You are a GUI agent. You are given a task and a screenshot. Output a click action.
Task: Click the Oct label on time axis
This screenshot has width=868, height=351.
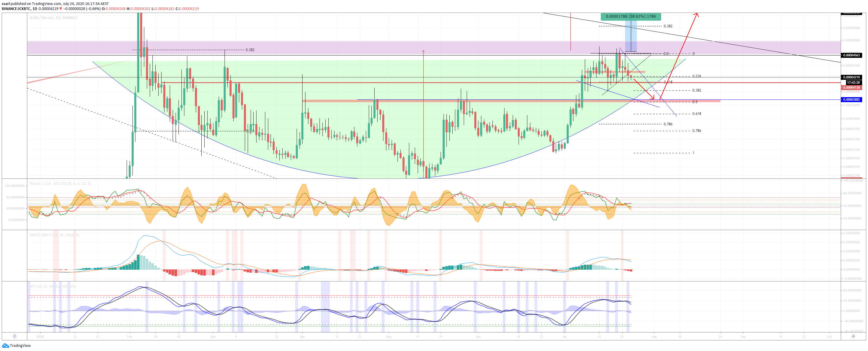830,337
